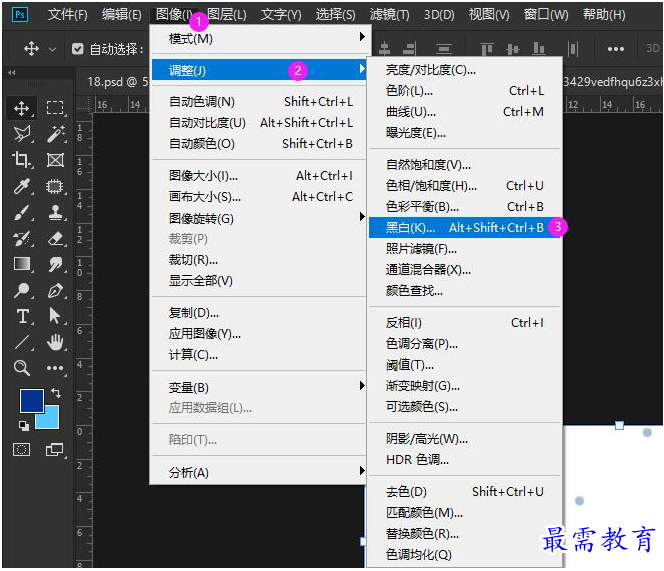Open the 滤镜(T) menu
This screenshot has width=664, height=571.
(389, 14)
